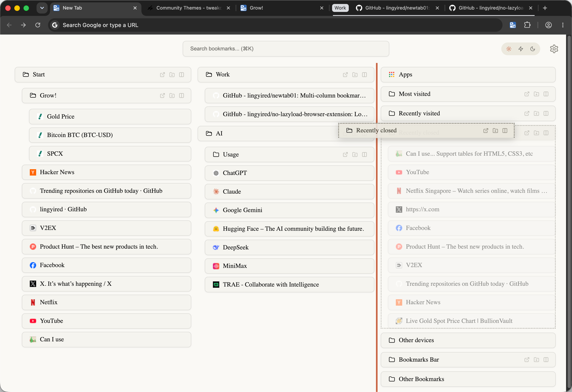Open the Gold Price bookmark
572x392 pixels.
[x=110, y=117]
